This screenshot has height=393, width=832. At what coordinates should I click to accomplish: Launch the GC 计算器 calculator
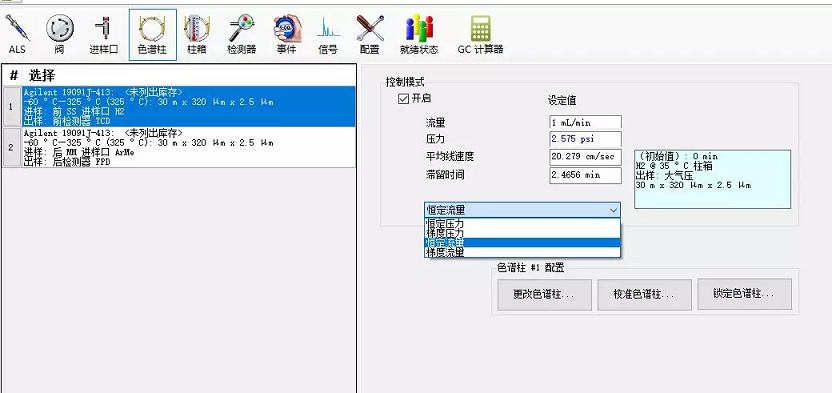480,34
